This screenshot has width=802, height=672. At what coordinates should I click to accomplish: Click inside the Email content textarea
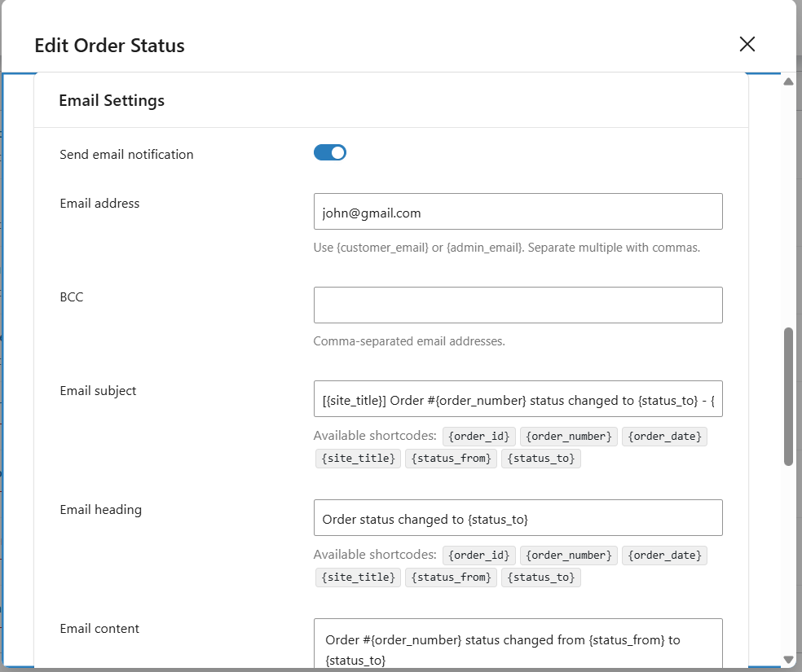[518, 643]
